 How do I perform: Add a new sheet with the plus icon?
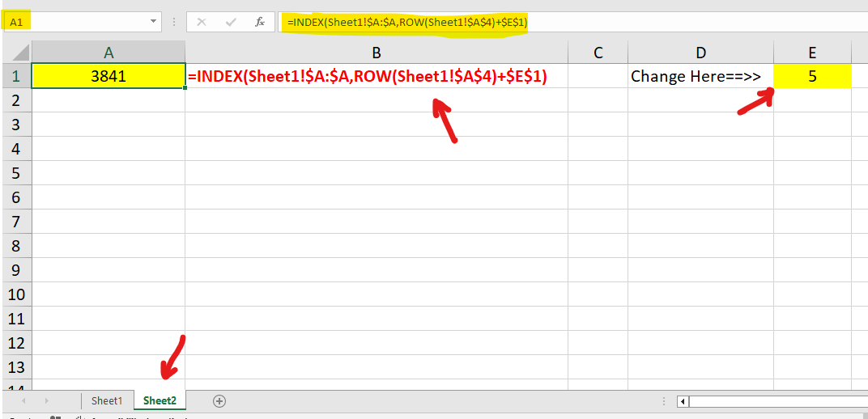219,400
